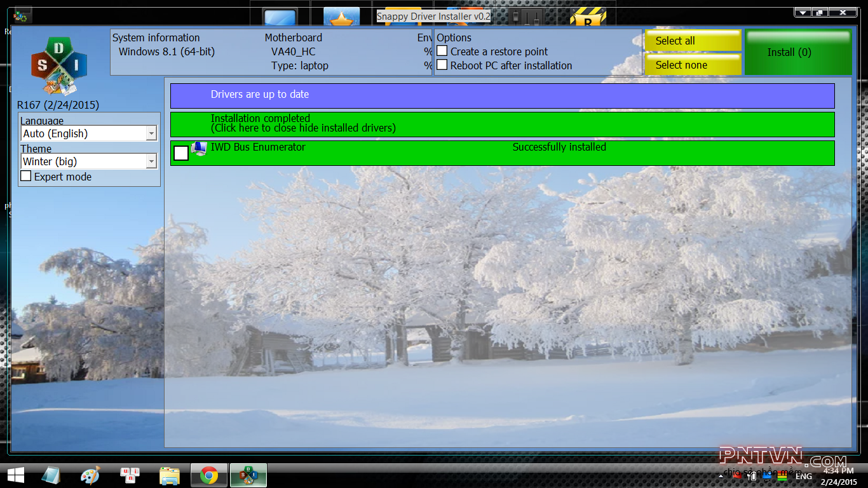The height and width of the screenshot is (488, 868).
Task: Click the IWD Bus Enumerator device icon
Action: (x=199, y=149)
